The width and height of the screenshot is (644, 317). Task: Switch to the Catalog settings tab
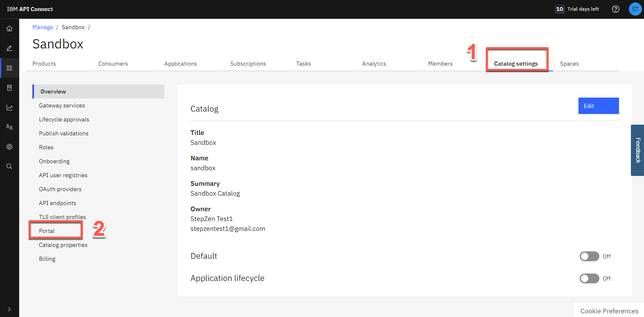pyautogui.click(x=516, y=64)
